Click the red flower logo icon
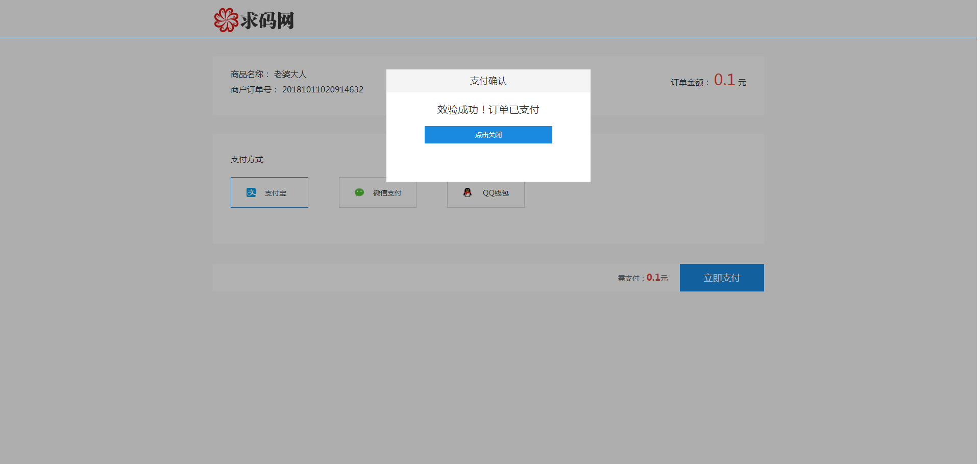 pyautogui.click(x=226, y=20)
